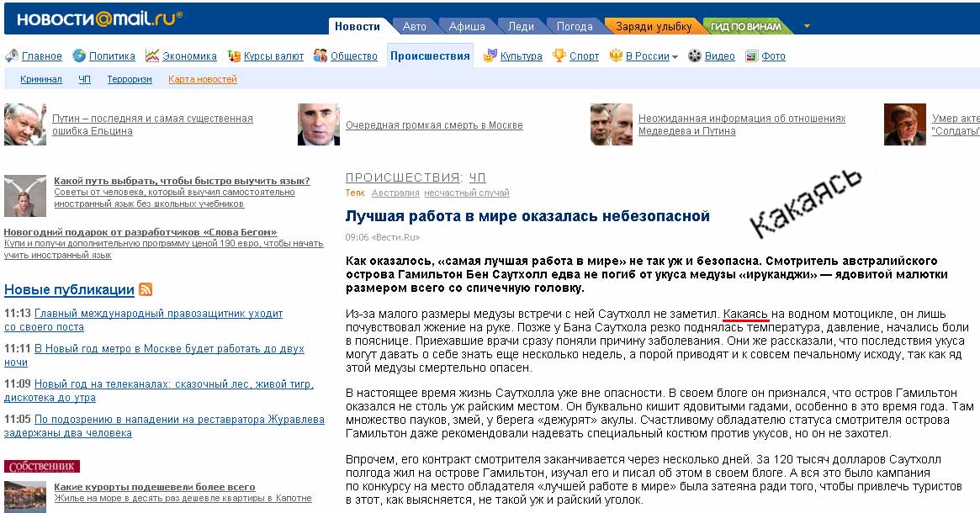Click the Политика globe icon
Viewport: 980px width, 513px height.
(79, 56)
